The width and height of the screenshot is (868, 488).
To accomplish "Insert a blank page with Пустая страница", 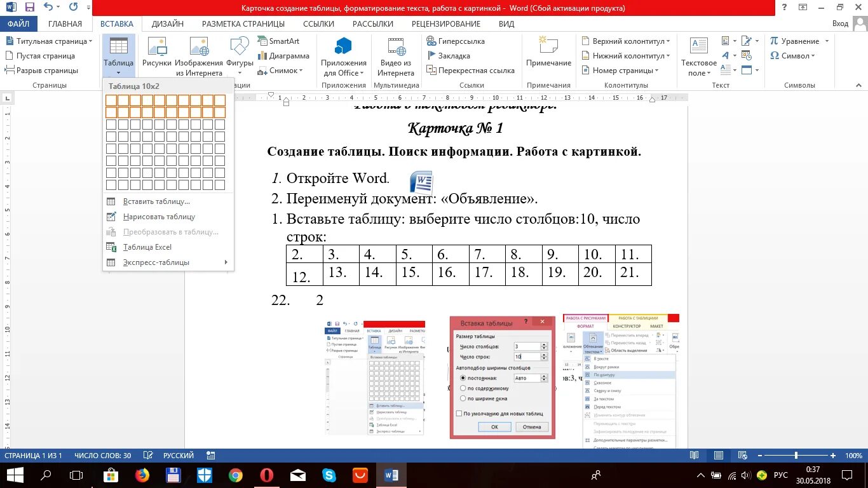I will pos(39,56).
